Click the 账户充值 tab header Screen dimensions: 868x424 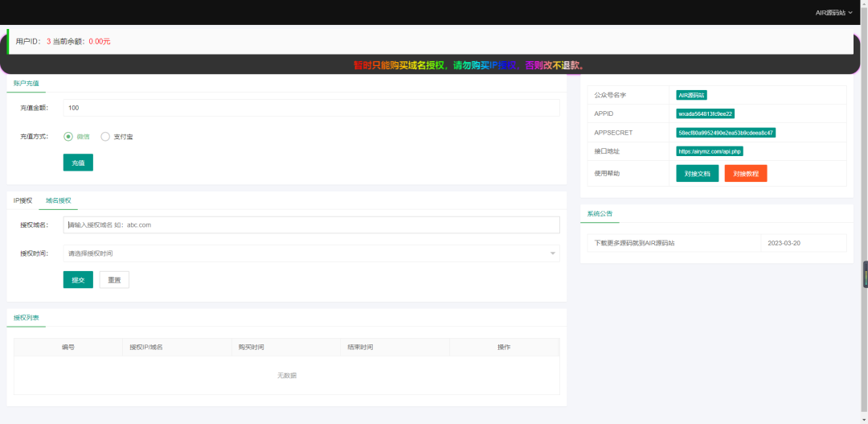click(x=27, y=83)
